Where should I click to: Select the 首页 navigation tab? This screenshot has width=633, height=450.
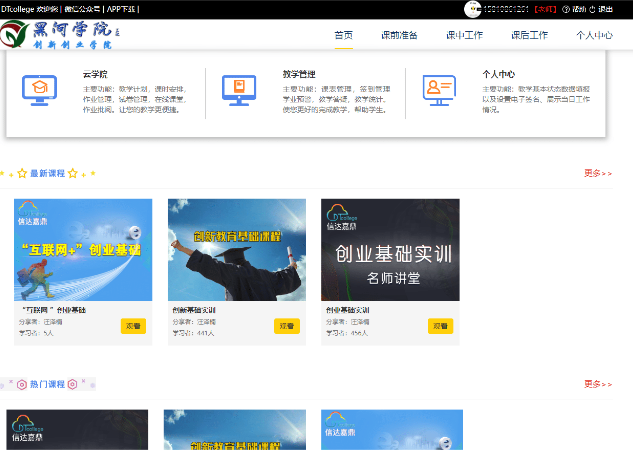coord(343,36)
